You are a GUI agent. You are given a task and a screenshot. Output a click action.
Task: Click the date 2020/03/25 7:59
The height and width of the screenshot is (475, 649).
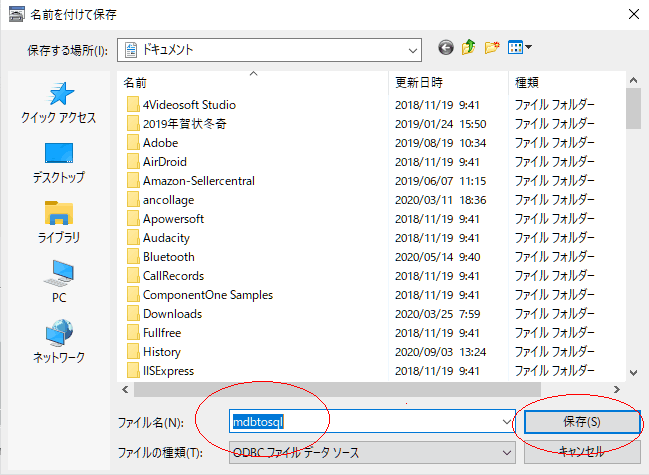coord(437,314)
